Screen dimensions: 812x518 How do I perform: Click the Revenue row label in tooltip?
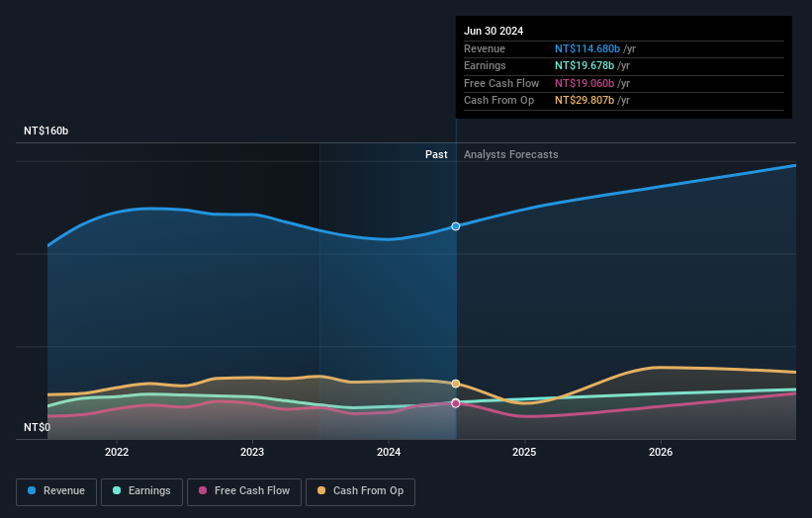click(x=485, y=48)
